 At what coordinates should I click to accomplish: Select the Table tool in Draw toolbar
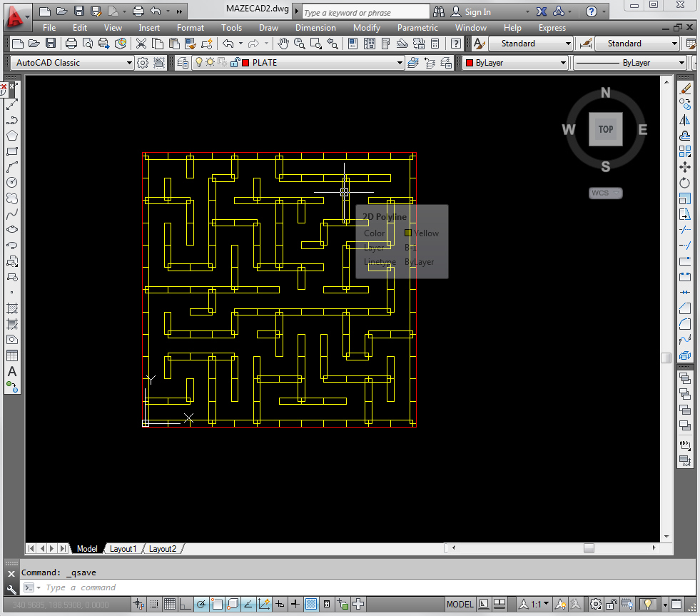(12, 355)
